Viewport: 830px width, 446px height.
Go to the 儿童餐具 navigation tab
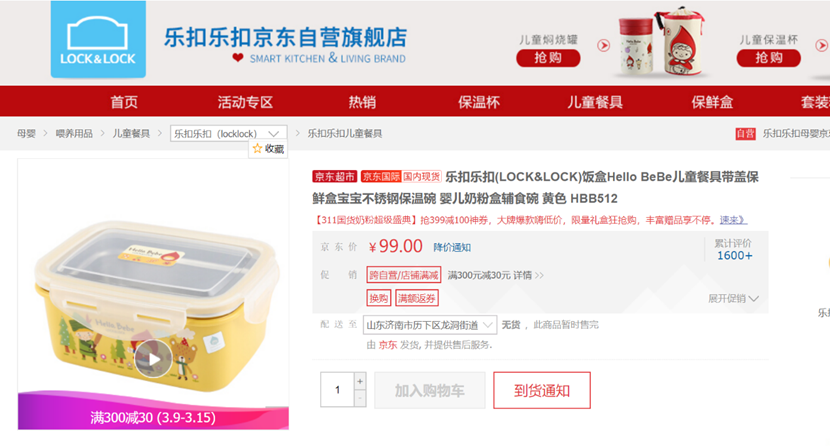tap(595, 102)
